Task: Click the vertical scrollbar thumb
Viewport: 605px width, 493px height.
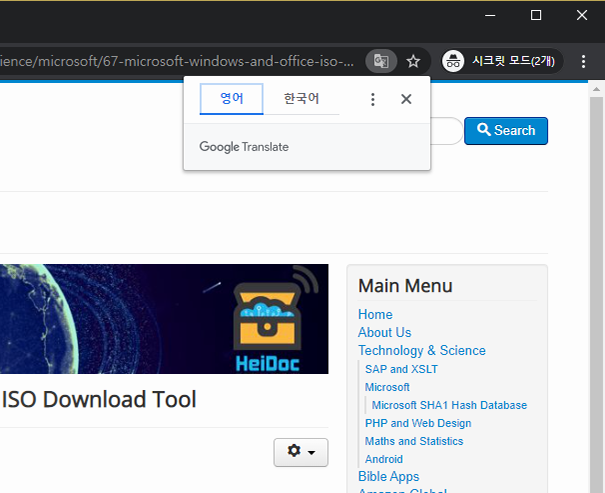Action: click(x=597, y=295)
